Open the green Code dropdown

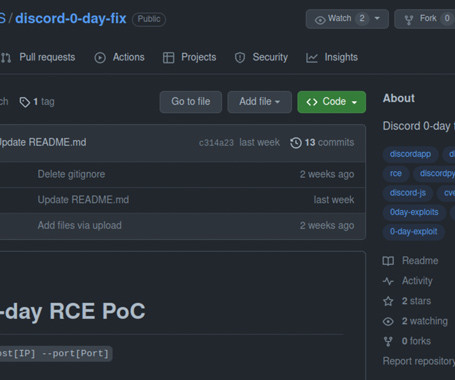[332, 102]
